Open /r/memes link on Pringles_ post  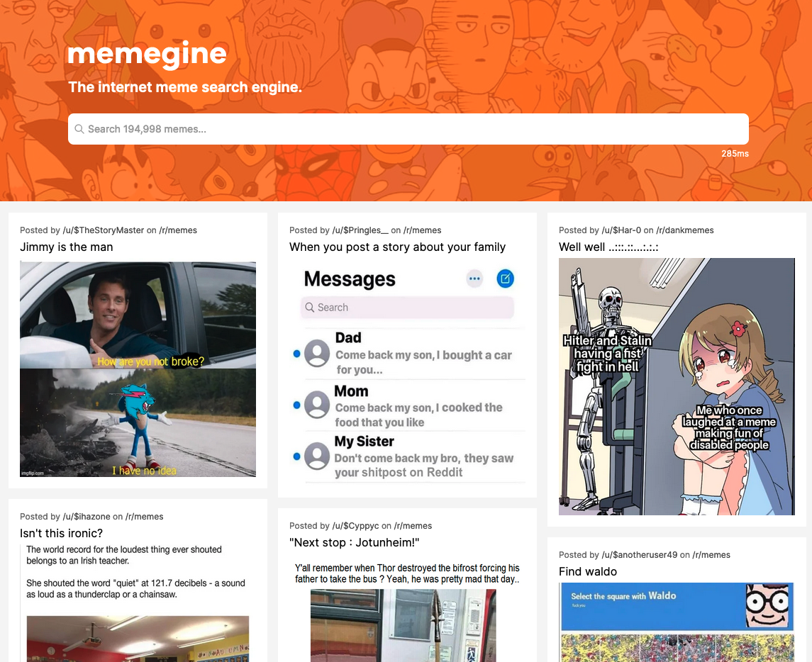point(422,230)
